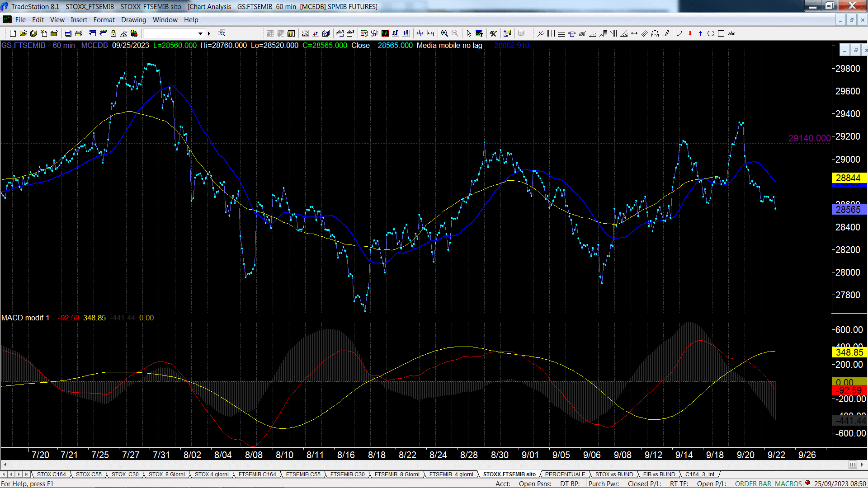Switch to the FTSEMIB 4 giorni tab
868x488 pixels.
pos(451,474)
